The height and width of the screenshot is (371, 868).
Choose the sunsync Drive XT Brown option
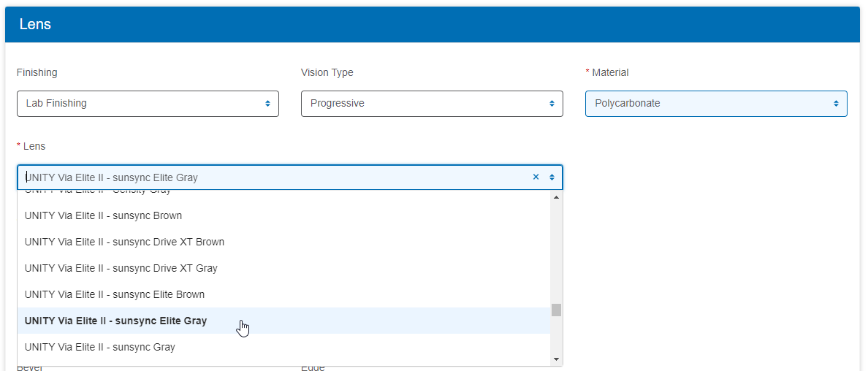coord(124,242)
